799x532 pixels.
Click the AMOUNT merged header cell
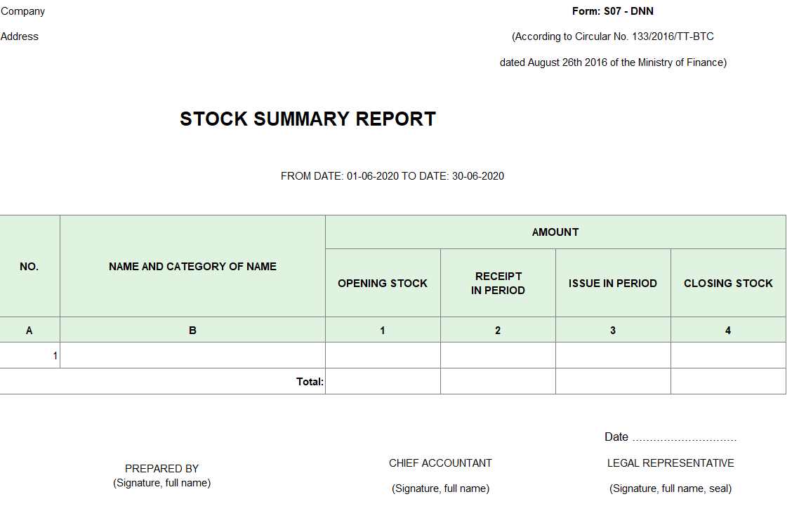555,232
